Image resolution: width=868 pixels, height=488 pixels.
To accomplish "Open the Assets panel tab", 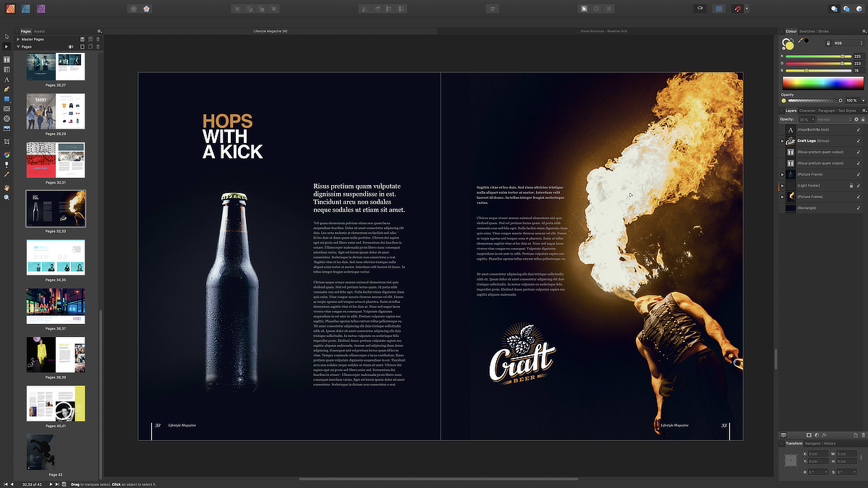I will coord(39,31).
